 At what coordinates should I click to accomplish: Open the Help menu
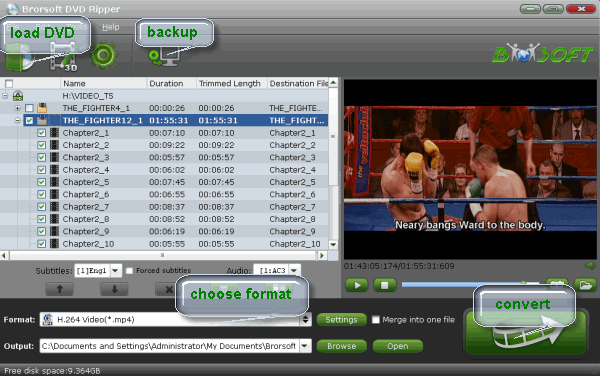[111, 27]
